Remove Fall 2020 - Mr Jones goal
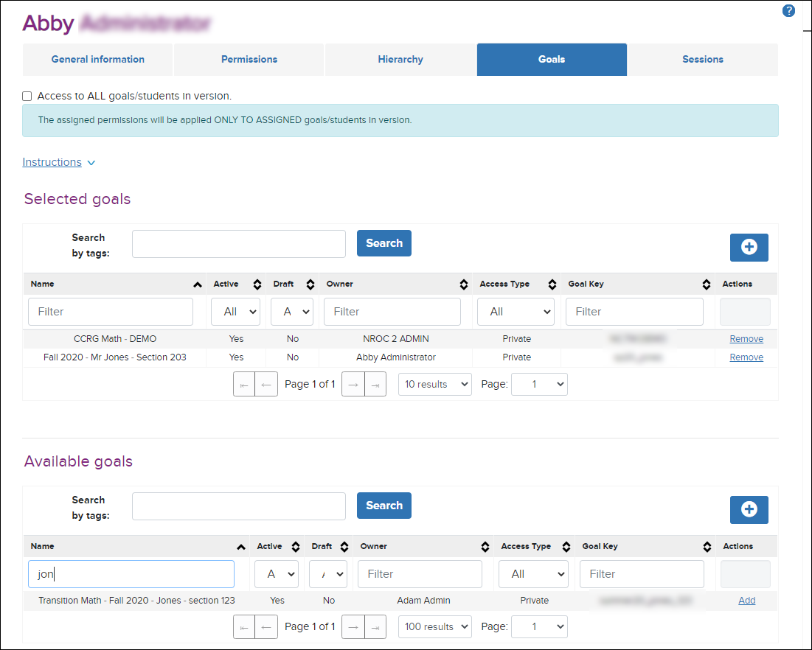812x650 pixels. coord(746,357)
